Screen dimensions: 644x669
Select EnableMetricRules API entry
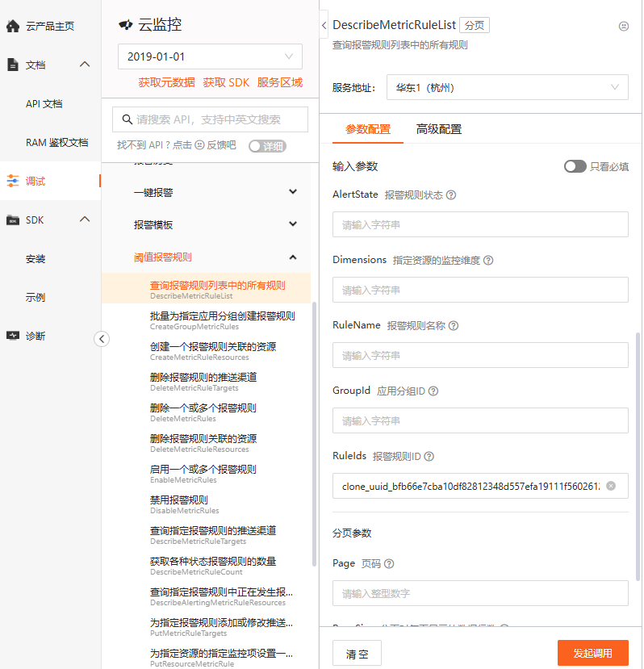coord(206,474)
